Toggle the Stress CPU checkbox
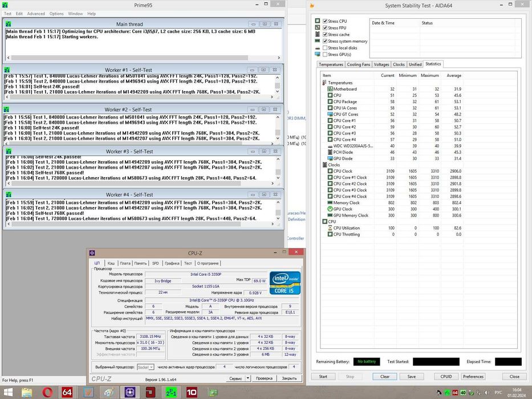Image resolution: width=532 pixels, height=399 pixels. coord(325,21)
